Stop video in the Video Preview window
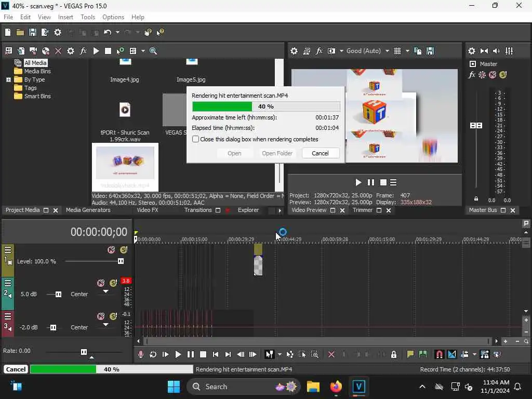532x399 pixels. click(x=383, y=182)
